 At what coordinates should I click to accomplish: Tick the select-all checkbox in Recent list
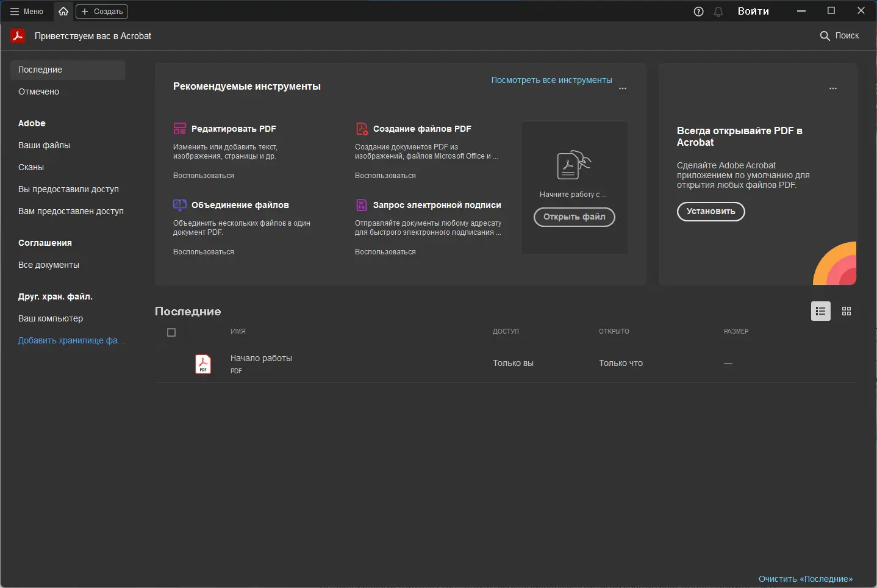[171, 332]
